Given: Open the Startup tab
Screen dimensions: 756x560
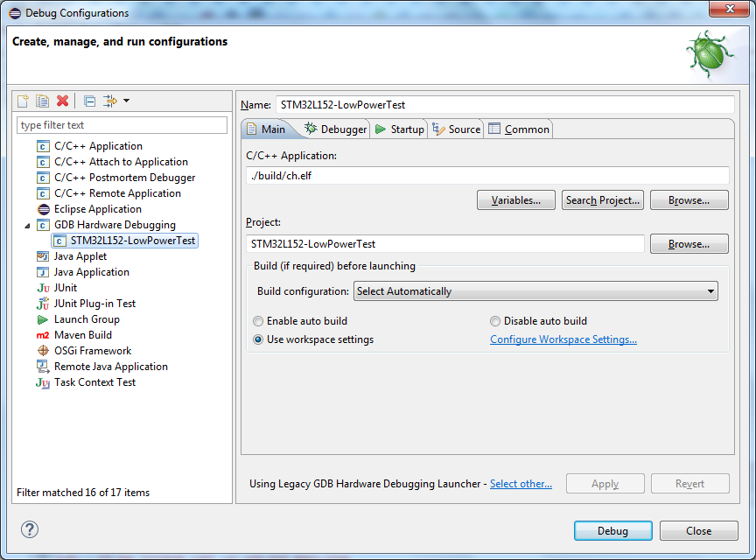Looking at the screenshot, I should (x=399, y=129).
